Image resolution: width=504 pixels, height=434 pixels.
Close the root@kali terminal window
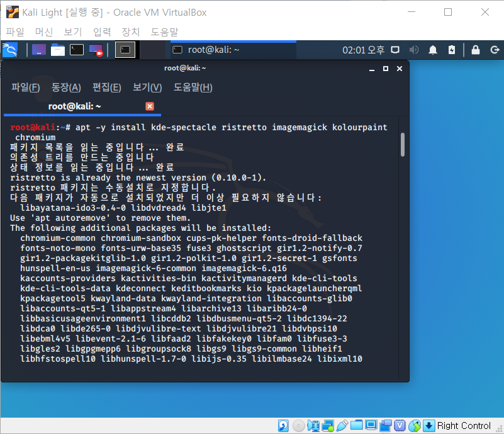pyautogui.click(x=400, y=69)
